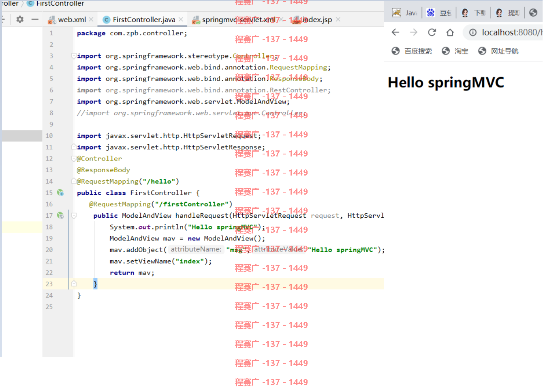Screen dimensions: 543x392
Task: Toggle the method fold end marker at line 23
Action: point(74,284)
